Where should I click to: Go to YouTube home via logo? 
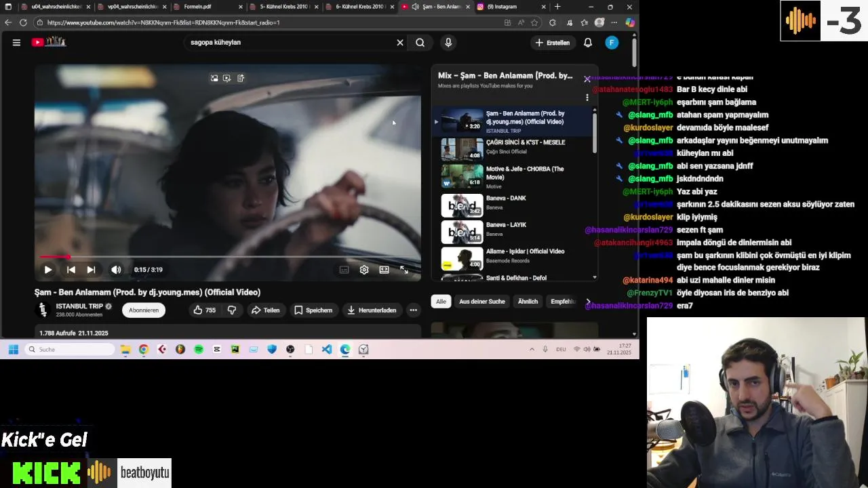(48, 42)
